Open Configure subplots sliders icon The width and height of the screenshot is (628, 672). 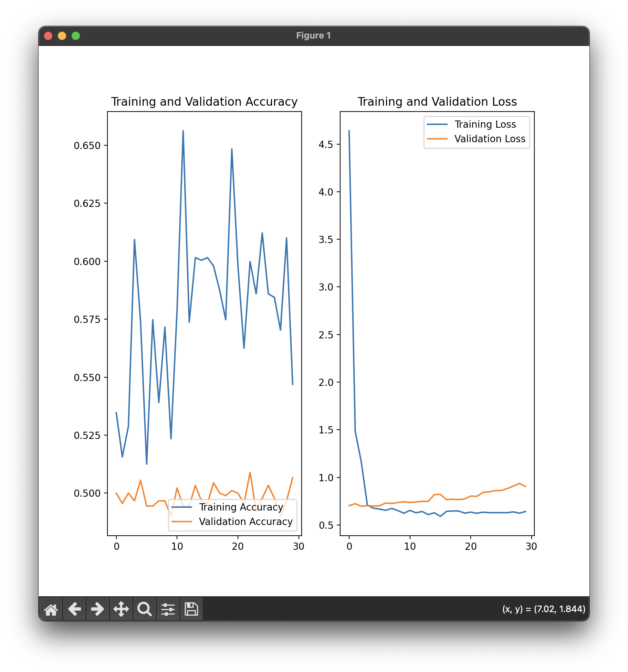168,609
